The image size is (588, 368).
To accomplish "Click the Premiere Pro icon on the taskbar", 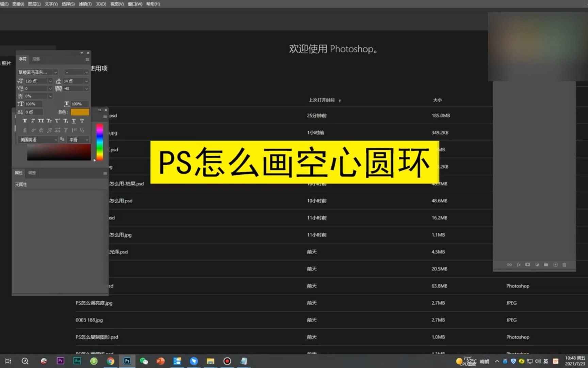I will click(60, 361).
